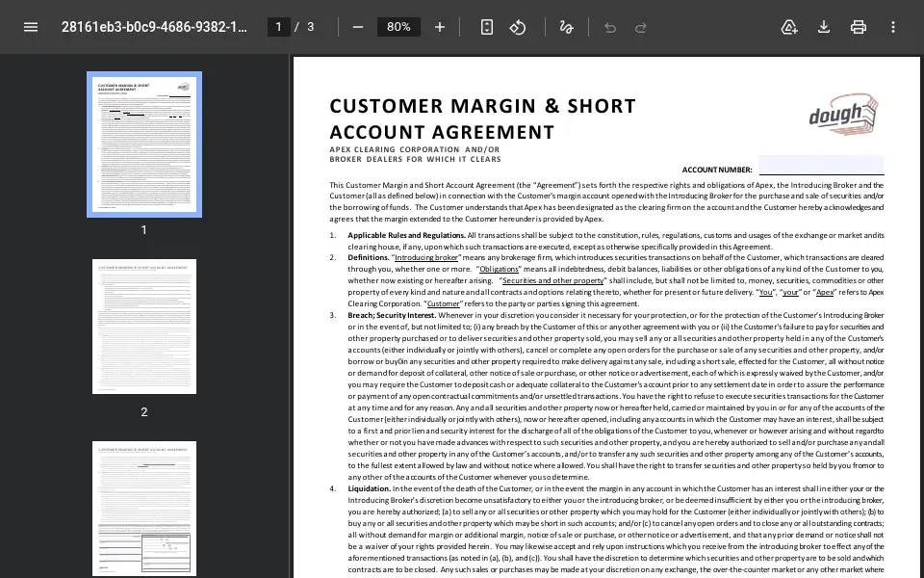Screen dimensions: 924x578
Task: Click the undo arrow icon
Action: tap(610, 28)
